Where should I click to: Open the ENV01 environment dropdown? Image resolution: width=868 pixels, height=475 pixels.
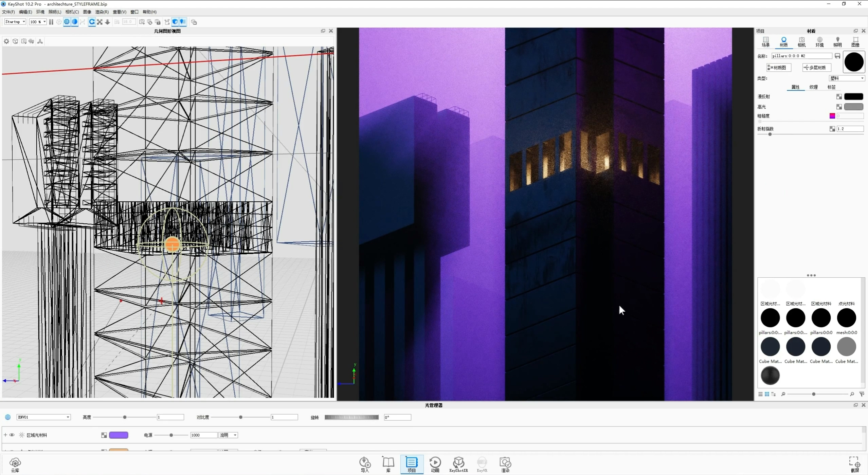tap(43, 417)
